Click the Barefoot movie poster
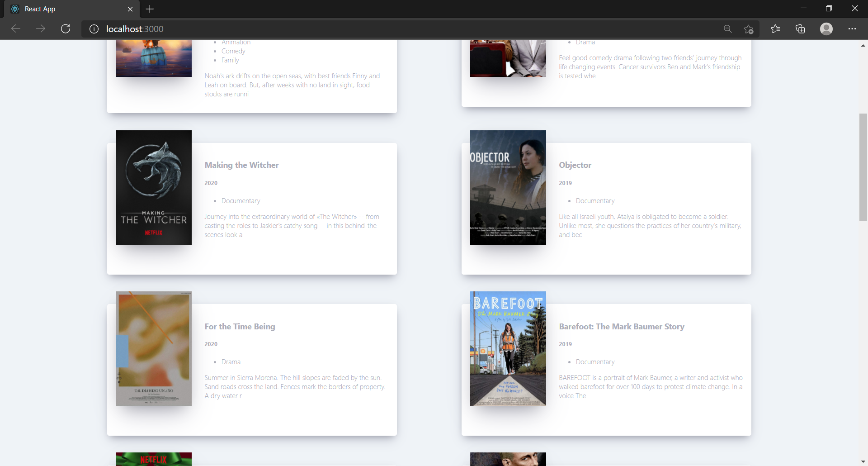 click(508, 348)
